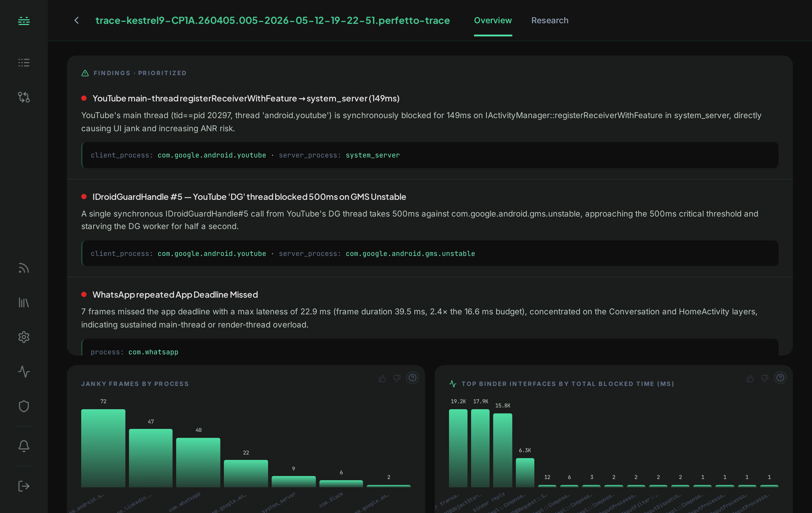The image size is (812, 513).
Task: Go back using the left chevron arrow
Action: pos(76,21)
